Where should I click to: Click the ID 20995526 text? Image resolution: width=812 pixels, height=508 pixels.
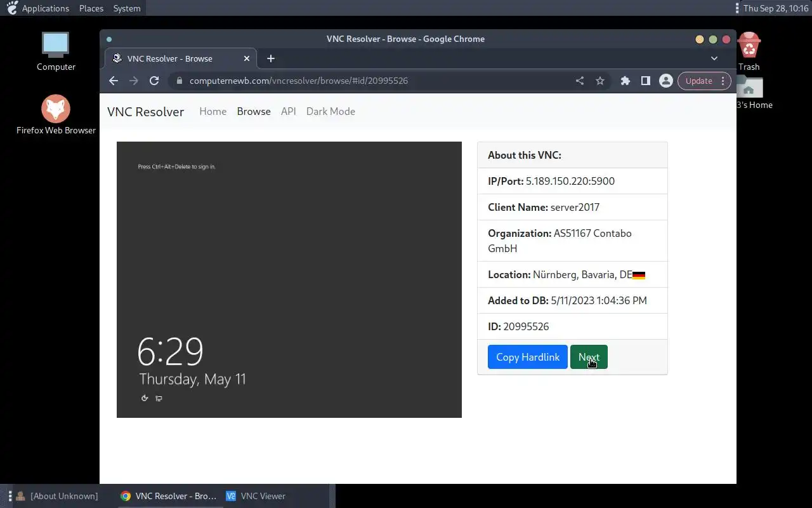(518, 326)
